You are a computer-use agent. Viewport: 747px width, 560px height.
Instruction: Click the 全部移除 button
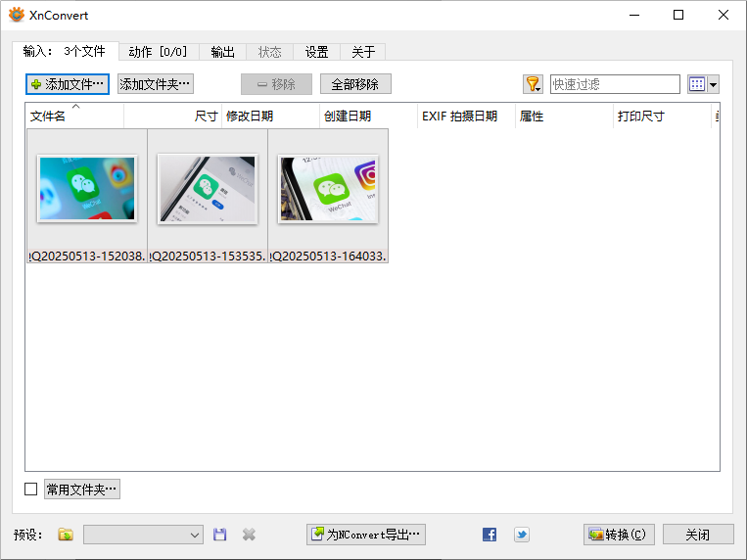click(355, 84)
